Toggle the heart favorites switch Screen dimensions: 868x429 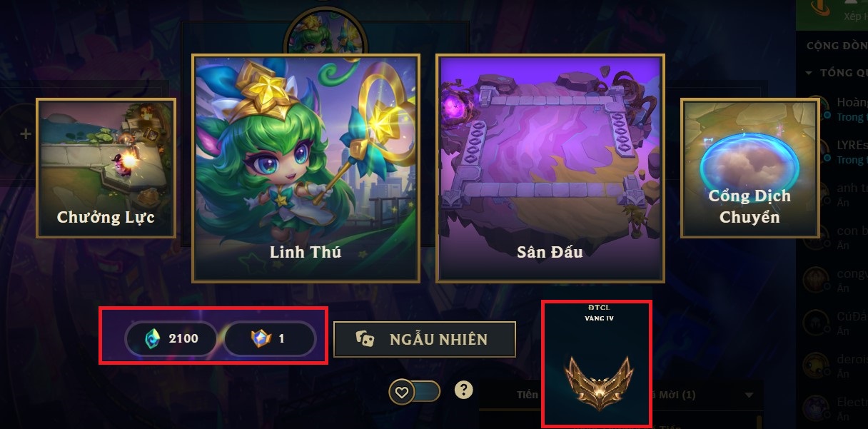point(415,391)
